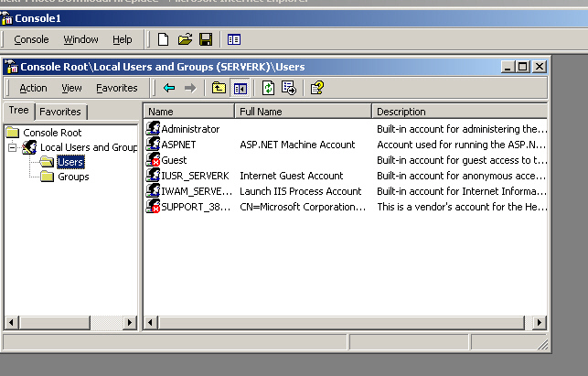Screen dimensions: 588x376
Task: Close the Users child window
Action: pos(540,67)
